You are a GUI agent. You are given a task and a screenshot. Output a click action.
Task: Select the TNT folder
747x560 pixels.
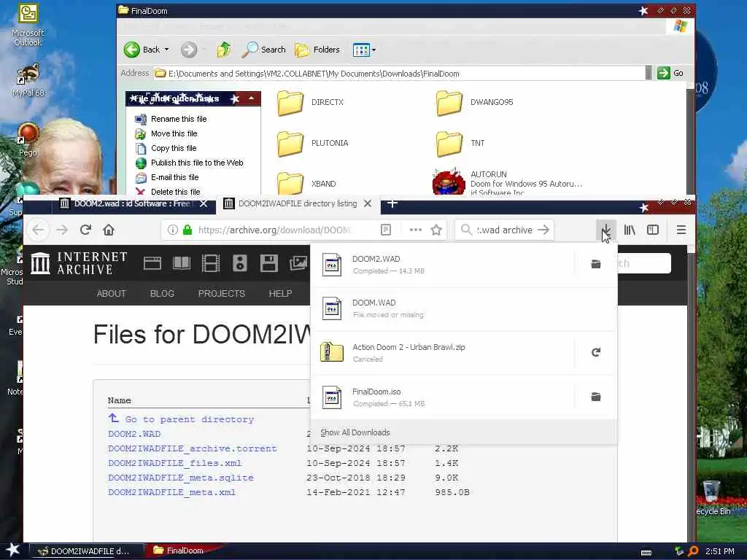coord(460,144)
